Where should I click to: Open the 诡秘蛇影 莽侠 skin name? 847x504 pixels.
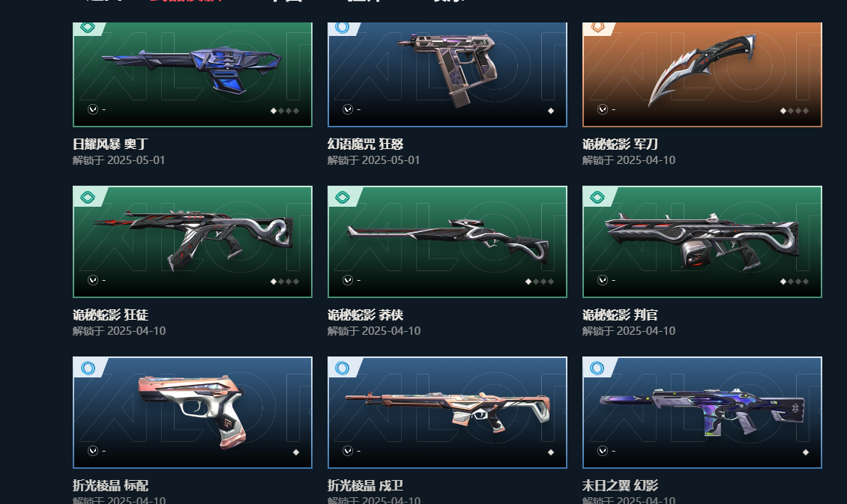coord(366,315)
